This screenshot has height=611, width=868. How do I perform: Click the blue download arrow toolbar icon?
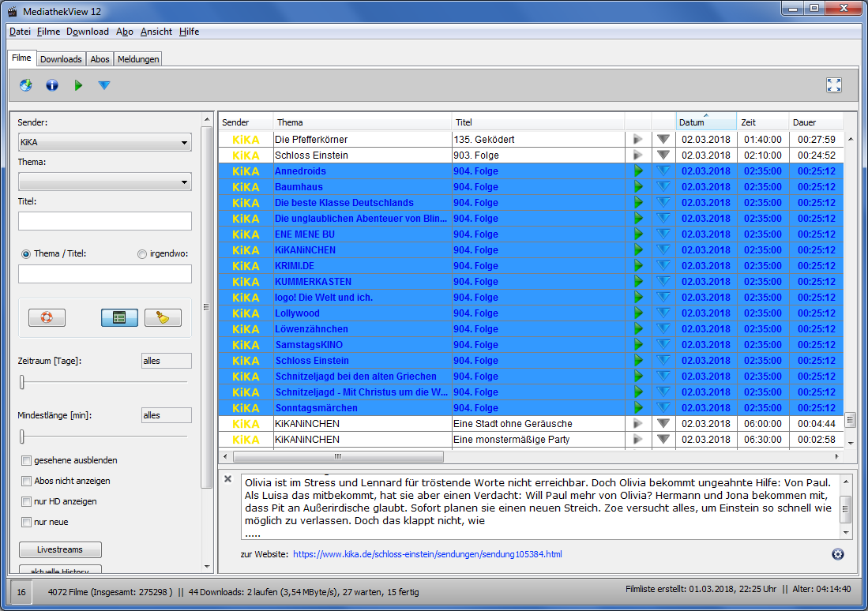click(x=104, y=85)
